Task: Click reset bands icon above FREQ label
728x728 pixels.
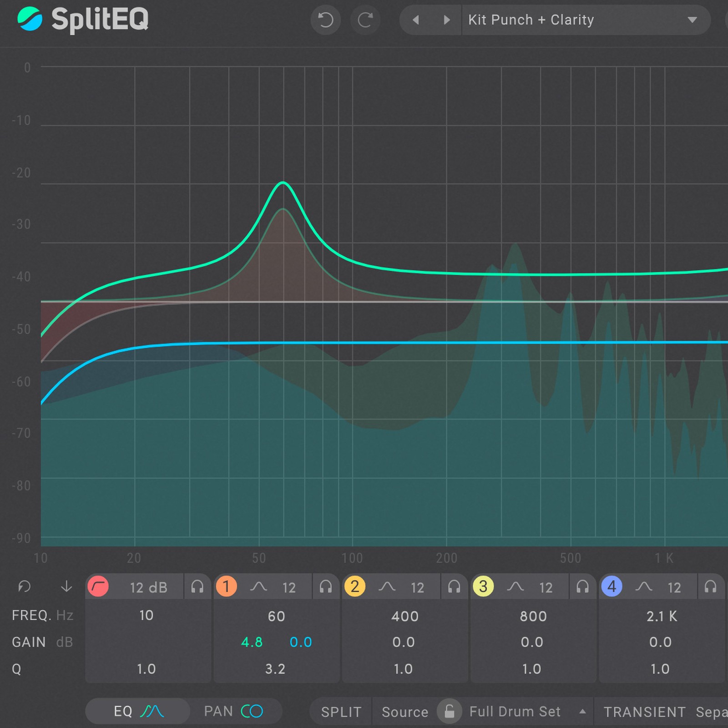Action: [x=24, y=586]
